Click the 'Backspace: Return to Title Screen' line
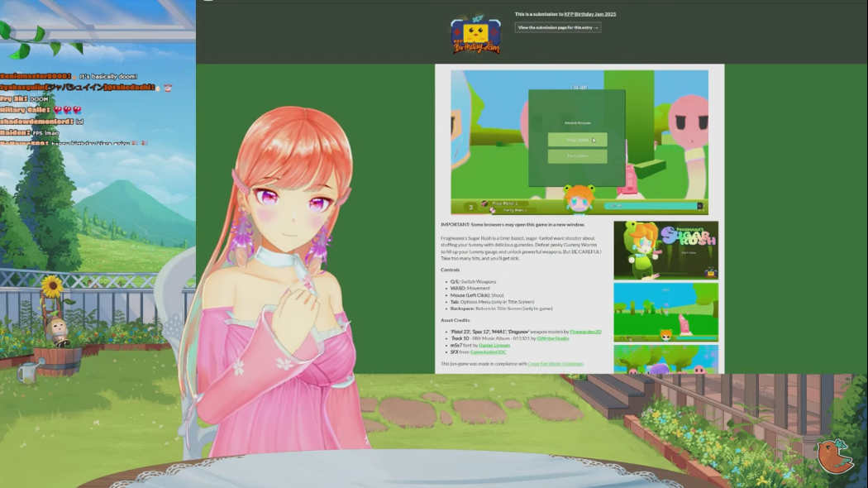 click(x=501, y=309)
